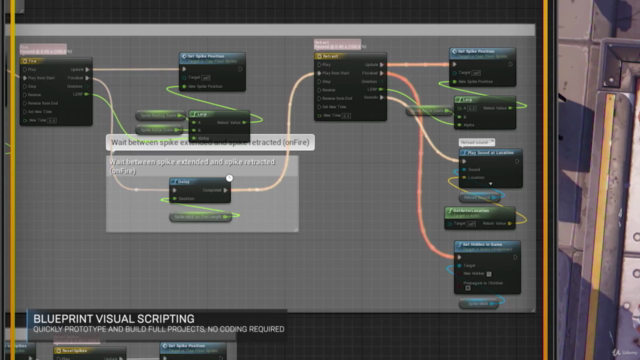The width and height of the screenshot is (640, 360).
Task: Click the Direction output pin on Retract node
Action: coord(380,82)
